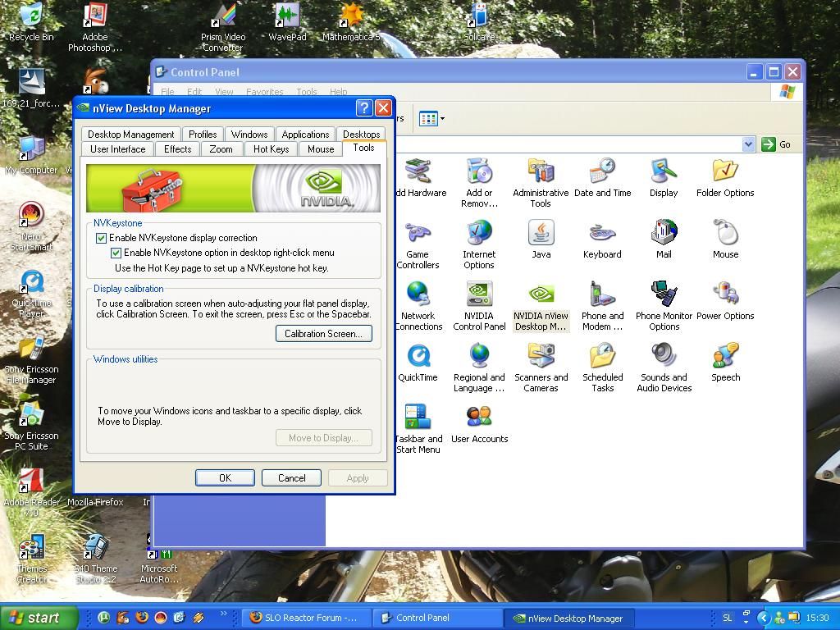Click the system clock showing 15:30
The width and height of the screenshot is (840, 630).
(817, 618)
